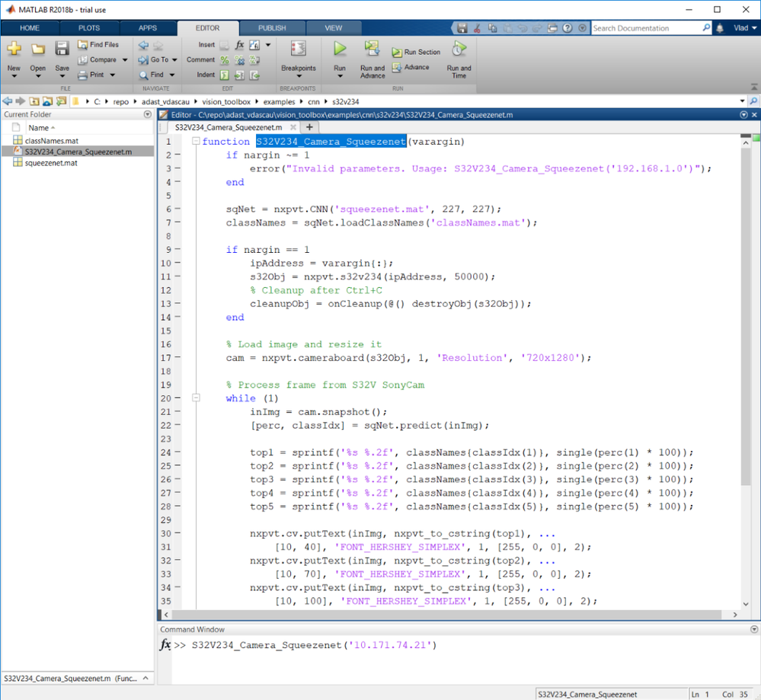Collapse the function code fold on line 1
Viewport: 761px width, 700px height.
tap(196, 141)
